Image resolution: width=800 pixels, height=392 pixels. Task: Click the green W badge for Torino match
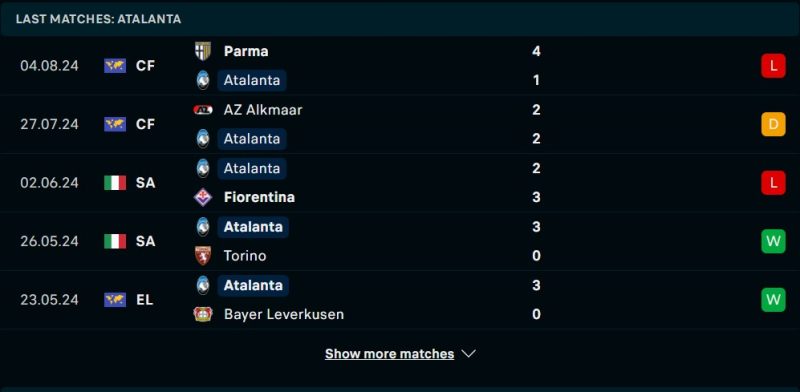pyautogui.click(x=773, y=241)
